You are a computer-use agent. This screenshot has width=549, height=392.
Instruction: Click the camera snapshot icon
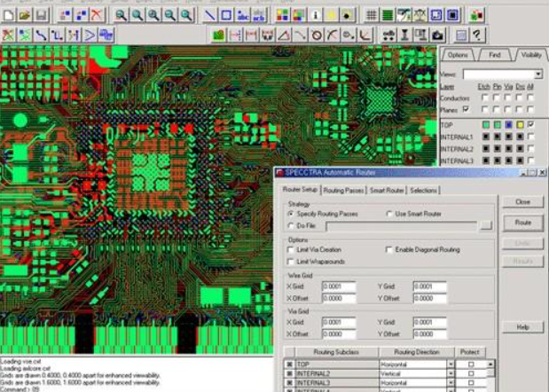tap(437, 35)
